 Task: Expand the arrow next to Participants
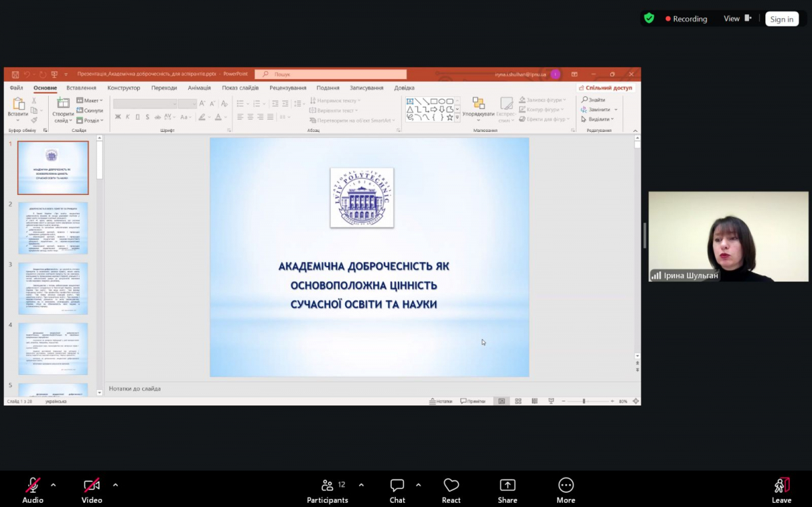pyautogui.click(x=361, y=485)
